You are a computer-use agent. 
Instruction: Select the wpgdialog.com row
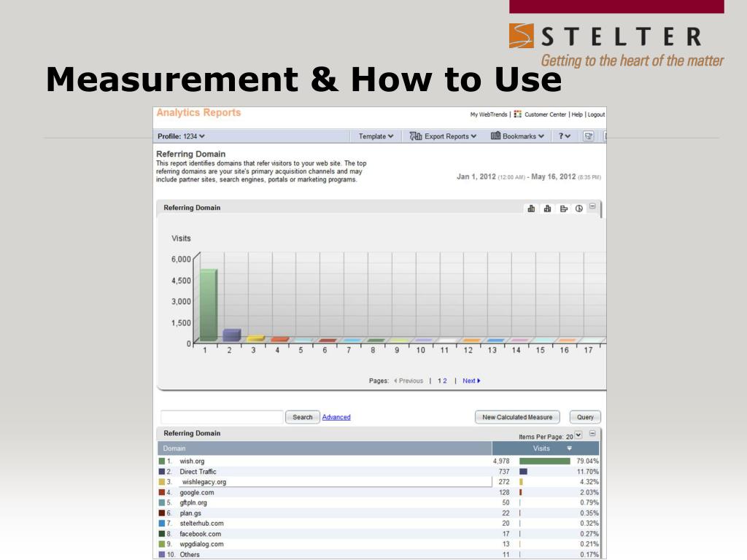(379, 544)
